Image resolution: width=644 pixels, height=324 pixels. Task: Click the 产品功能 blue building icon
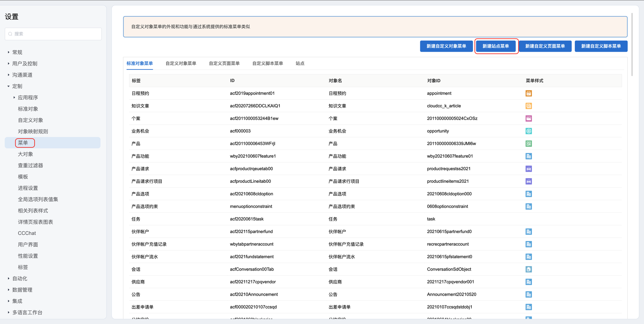(x=528, y=156)
